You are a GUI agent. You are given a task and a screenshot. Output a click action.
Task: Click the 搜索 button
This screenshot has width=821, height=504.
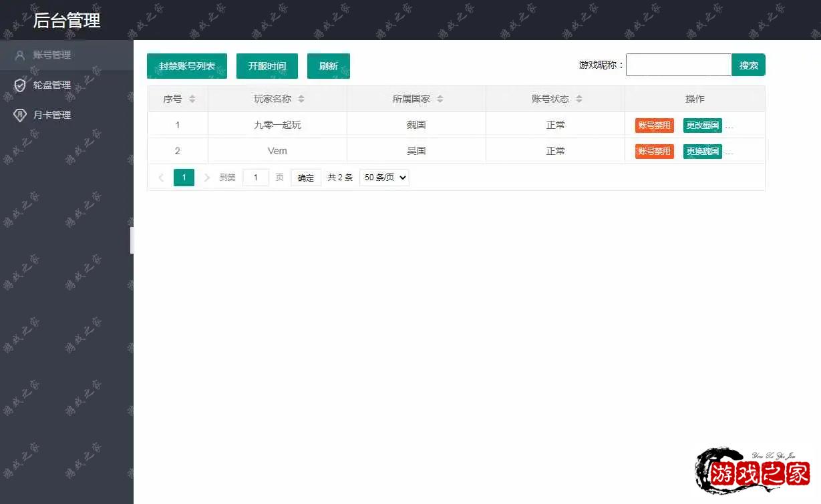[749, 65]
